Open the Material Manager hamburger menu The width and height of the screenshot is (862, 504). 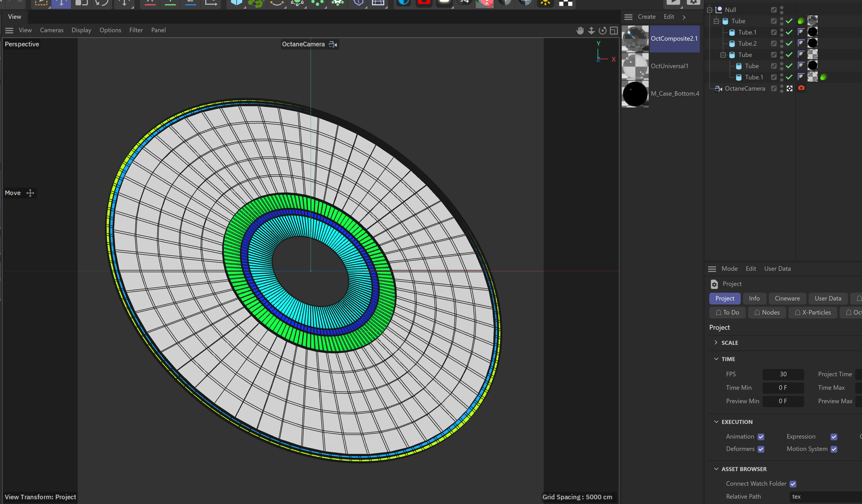(628, 17)
